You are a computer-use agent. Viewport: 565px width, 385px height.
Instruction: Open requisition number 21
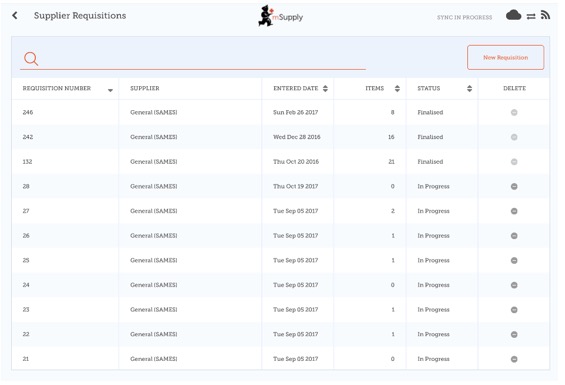pos(26,359)
